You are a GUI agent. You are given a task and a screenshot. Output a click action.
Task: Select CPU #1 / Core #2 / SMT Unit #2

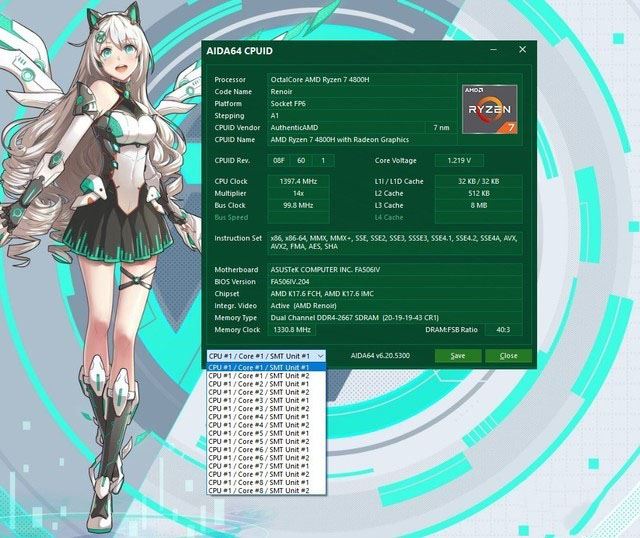click(x=267, y=392)
